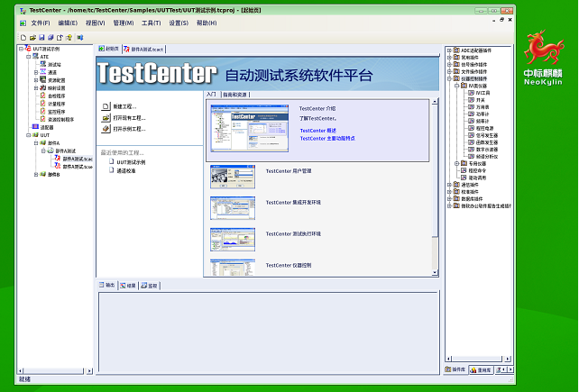Click the 打开示例工程 icon
This screenshot has width=579, height=392.
(106, 128)
